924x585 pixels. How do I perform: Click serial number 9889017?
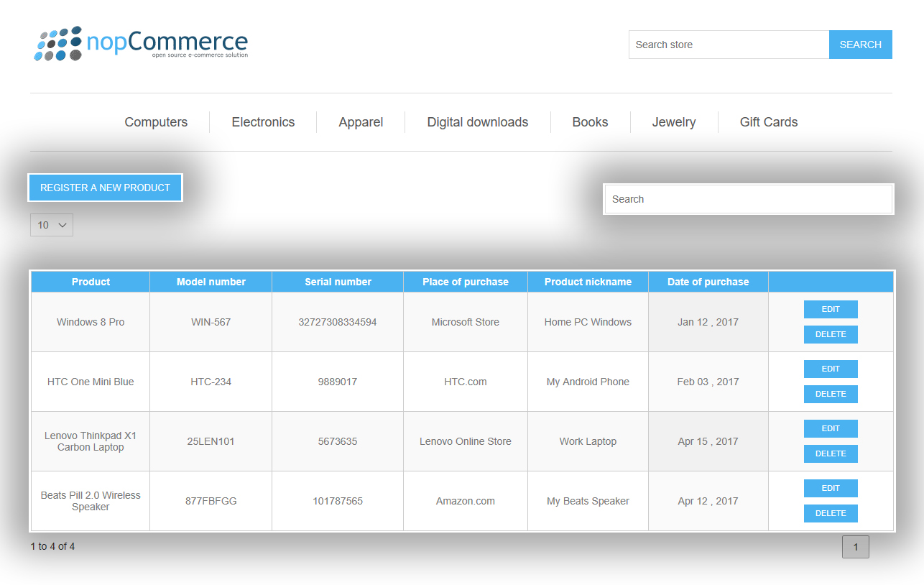coord(338,382)
